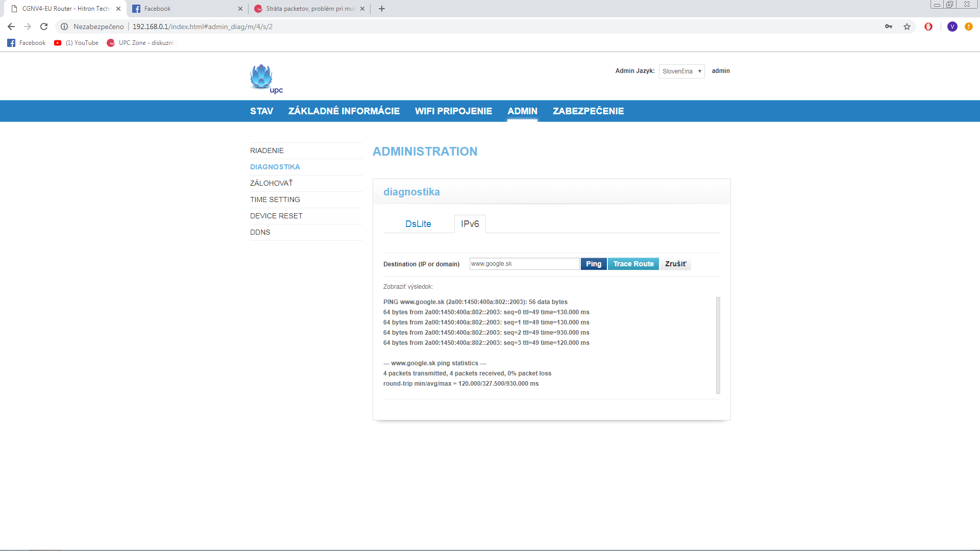This screenshot has height=551, width=980.
Task: Click the Ping button
Action: tap(594, 264)
